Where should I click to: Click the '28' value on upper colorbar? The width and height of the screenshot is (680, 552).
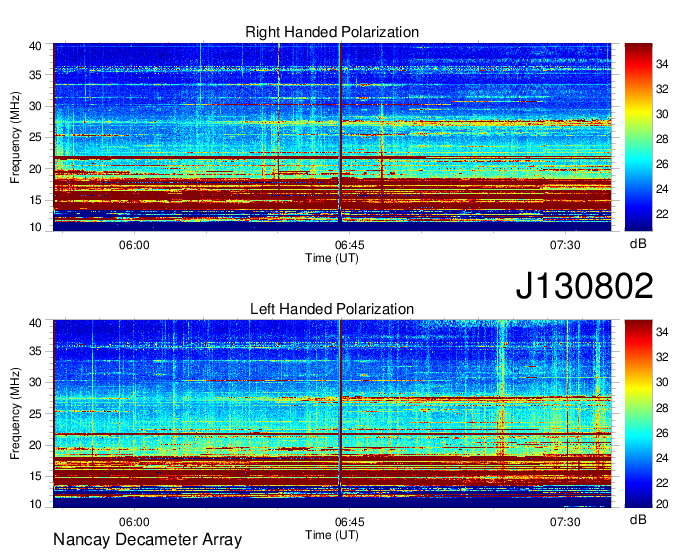pos(662,139)
